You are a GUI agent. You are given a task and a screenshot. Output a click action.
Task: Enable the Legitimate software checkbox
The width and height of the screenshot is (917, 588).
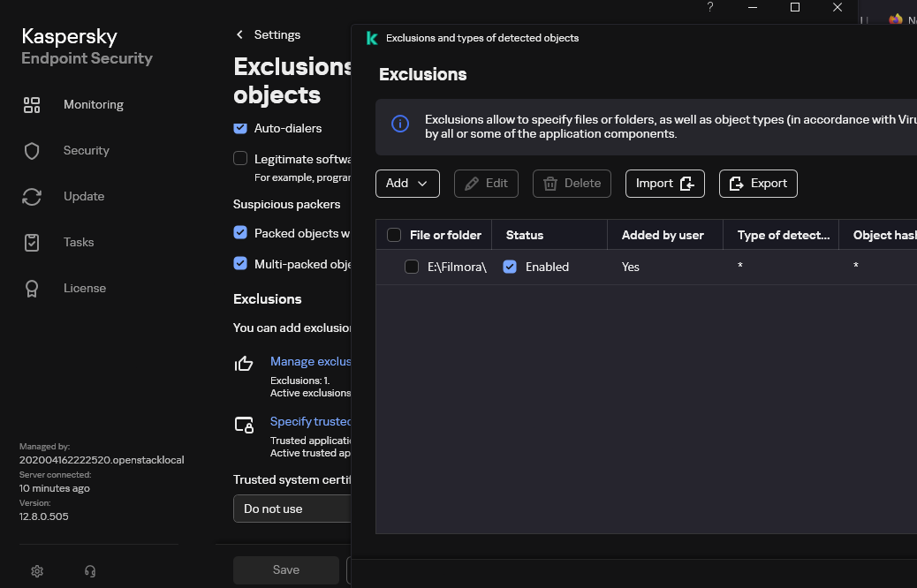(240, 158)
